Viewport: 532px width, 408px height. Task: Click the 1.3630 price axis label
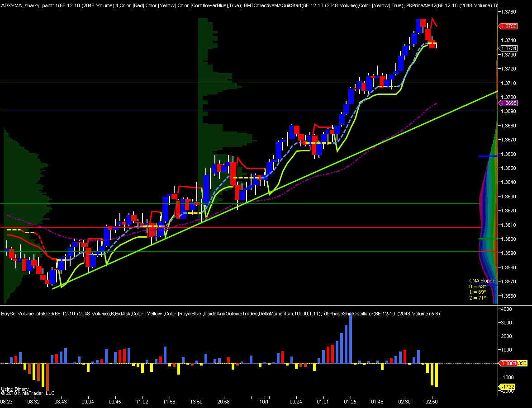pos(508,197)
